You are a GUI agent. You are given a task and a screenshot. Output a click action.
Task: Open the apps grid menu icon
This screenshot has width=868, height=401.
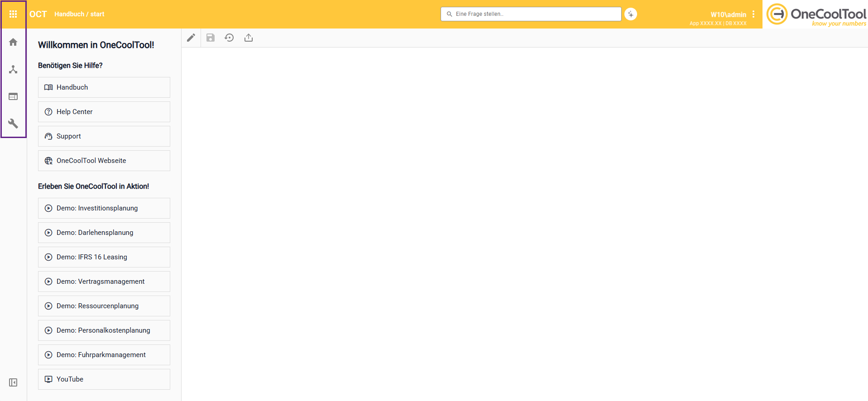pyautogui.click(x=13, y=14)
